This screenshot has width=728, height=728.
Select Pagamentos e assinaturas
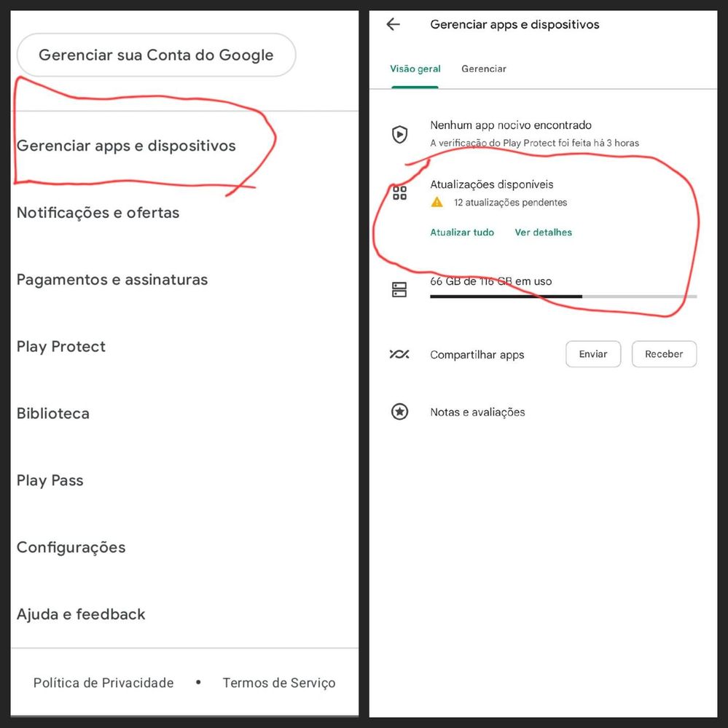(185, 280)
